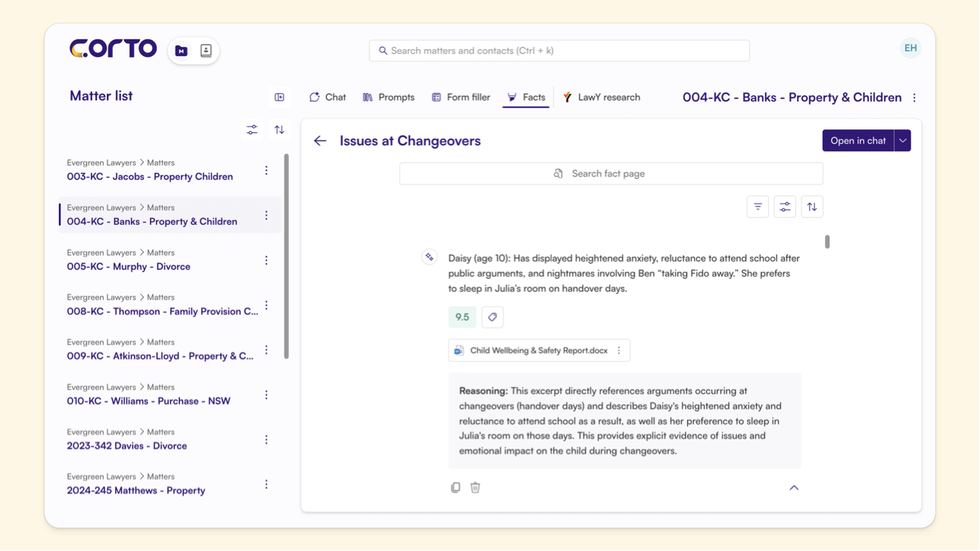Open options for 2023-342 Davies matter
Screen dimensions: 980x551
(266, 440)
